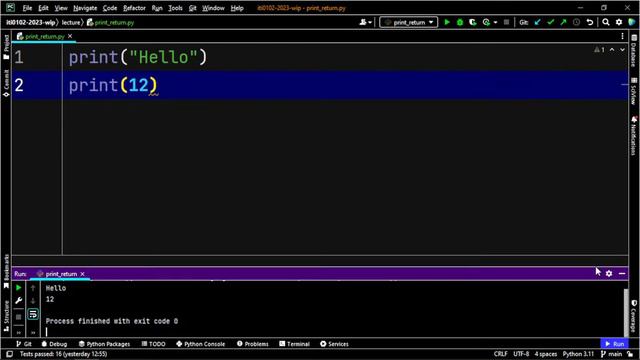Image resolution: width=640 pixels, height=360 pixels.
Task: Open main branch widget in status bar
Action: coord(611,354)
